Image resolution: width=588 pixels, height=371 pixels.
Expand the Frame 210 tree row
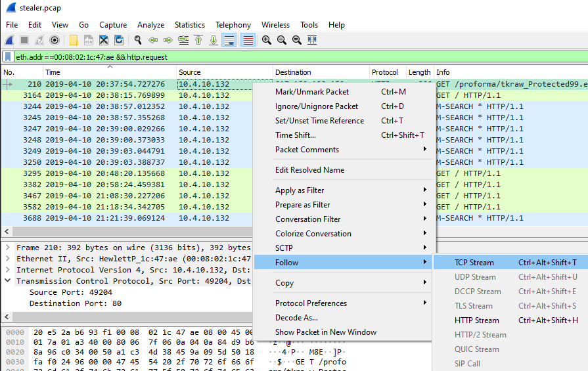tap(7, 248)
